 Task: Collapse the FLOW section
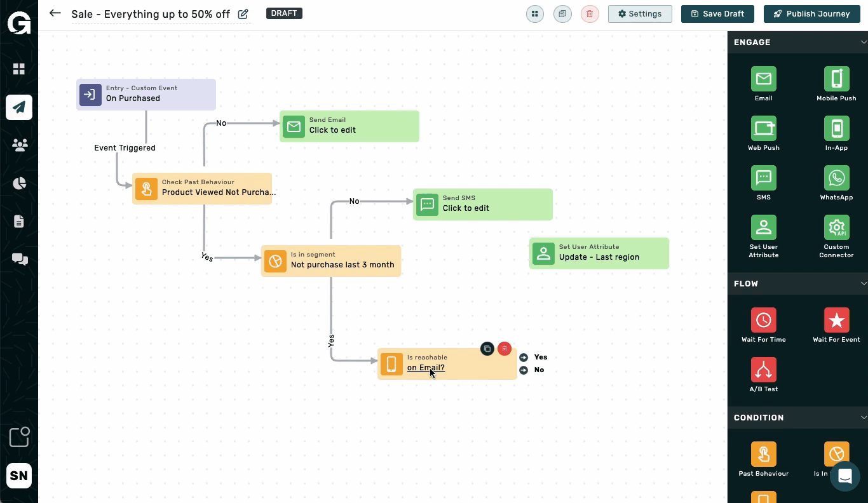(x=863, y=284)
